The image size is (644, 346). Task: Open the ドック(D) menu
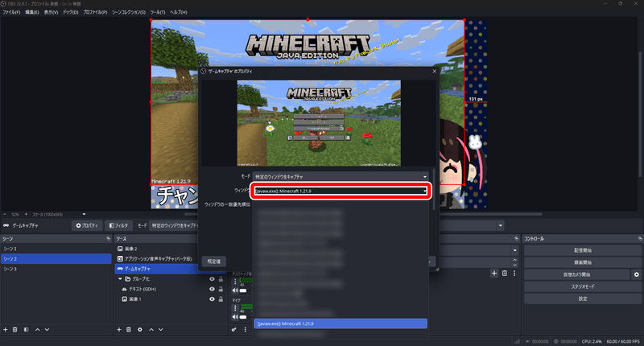70,12
